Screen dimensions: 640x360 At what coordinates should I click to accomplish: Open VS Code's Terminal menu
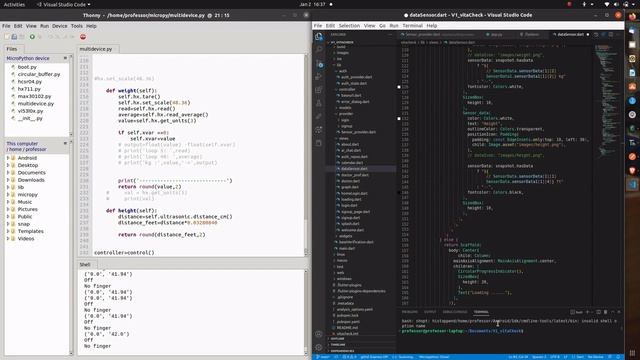(x=413, y=26)
